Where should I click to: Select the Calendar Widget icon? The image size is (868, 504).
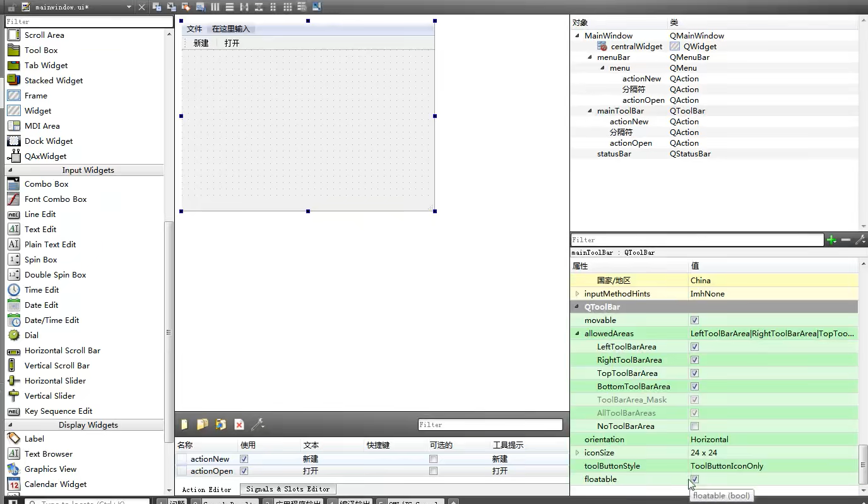coord(14,484)
